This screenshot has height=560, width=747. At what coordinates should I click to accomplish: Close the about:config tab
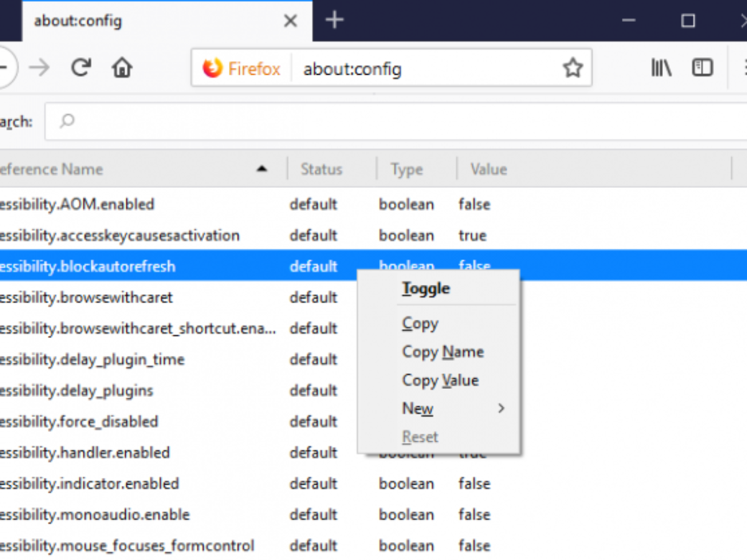290,21
